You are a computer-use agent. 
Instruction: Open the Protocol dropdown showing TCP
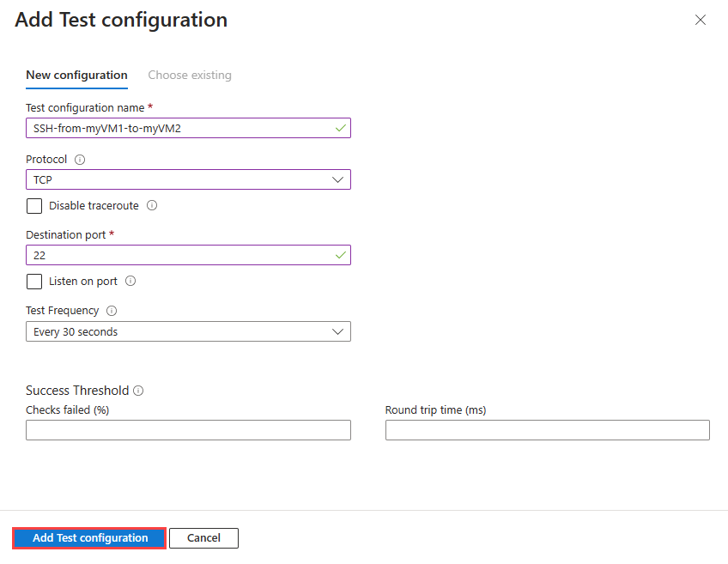(188, 179)
